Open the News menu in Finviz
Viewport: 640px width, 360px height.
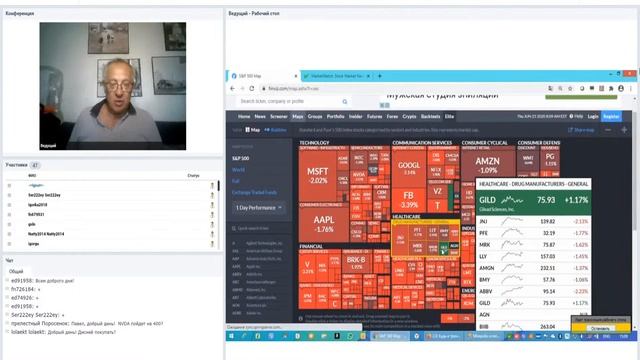click(x=260, y=116)
